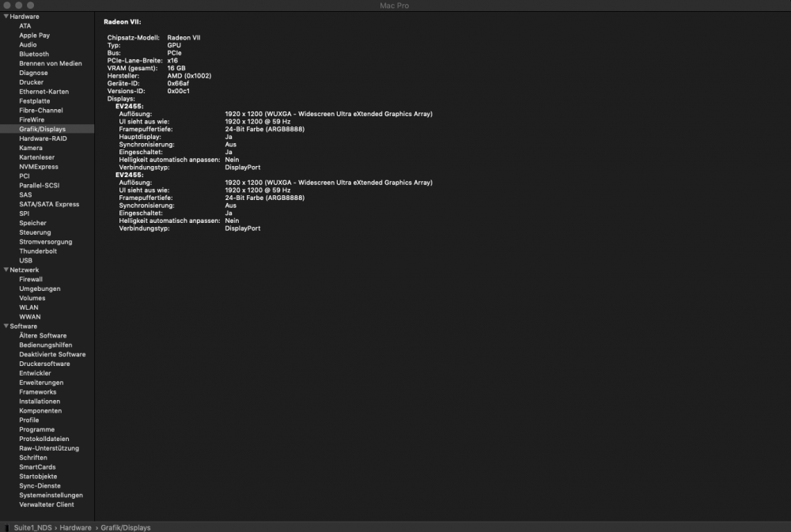Open Fibre-Channel entry
Viewport: 791px width, 532px height.
pos(41,111)
